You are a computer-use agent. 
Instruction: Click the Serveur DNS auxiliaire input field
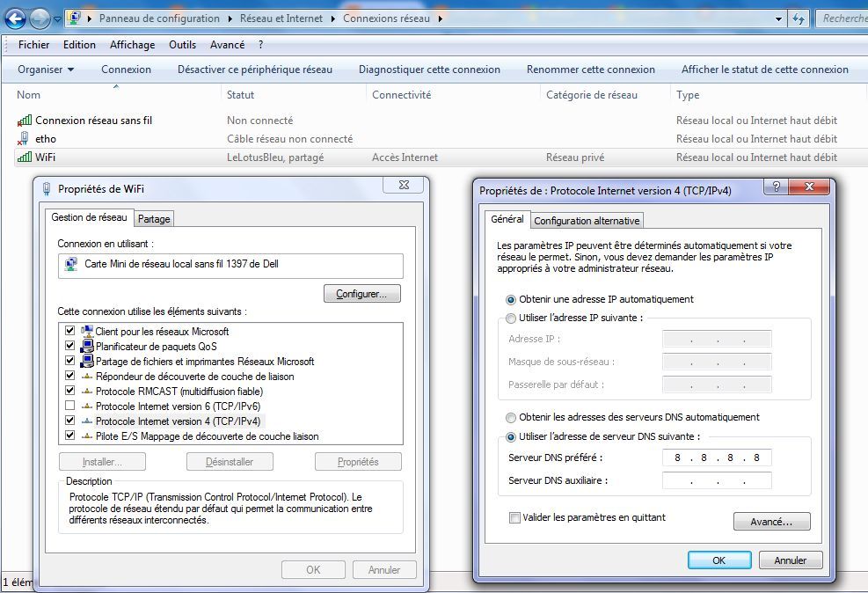pos(717,480)
